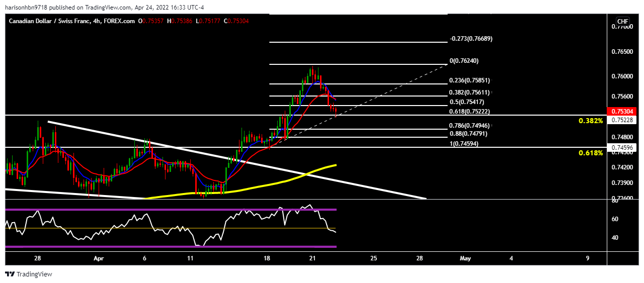Click the 0.74596 price line label
This screenshot has width=644, height=283.
click(x=622, y=147)
